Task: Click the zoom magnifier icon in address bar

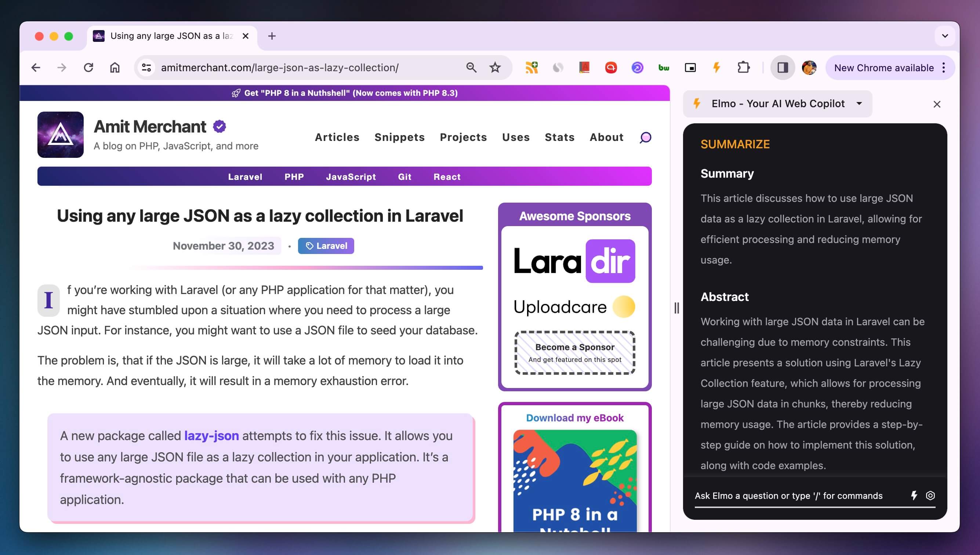Action: click(x=471, y=68)
